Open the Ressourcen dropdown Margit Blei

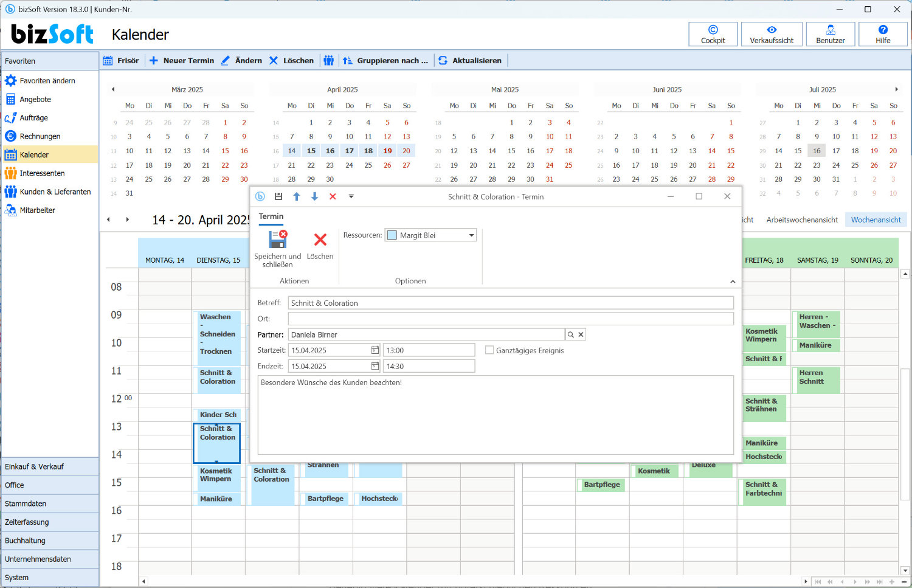coord(471,235)
